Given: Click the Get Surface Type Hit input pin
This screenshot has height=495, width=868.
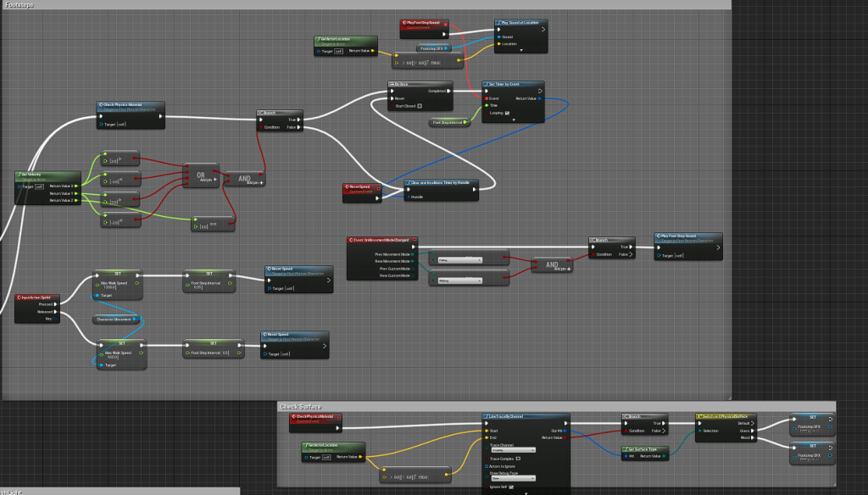Looking at the screenshot, I should (626, 457).
